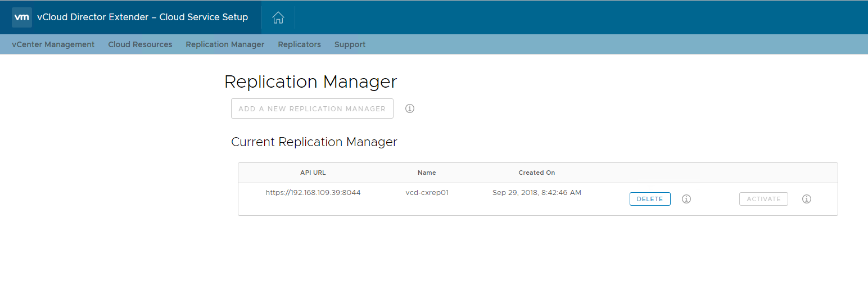Go to the Replicators tab

299,44
